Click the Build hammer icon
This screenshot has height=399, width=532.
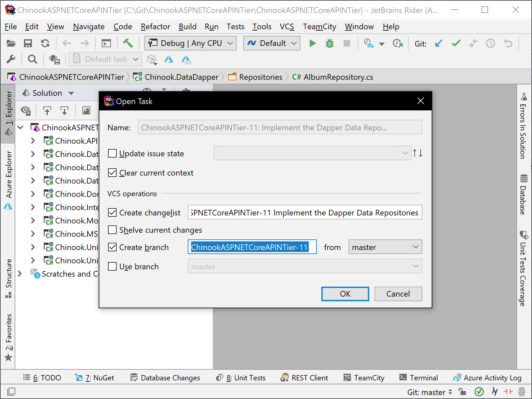pos(128,43)
